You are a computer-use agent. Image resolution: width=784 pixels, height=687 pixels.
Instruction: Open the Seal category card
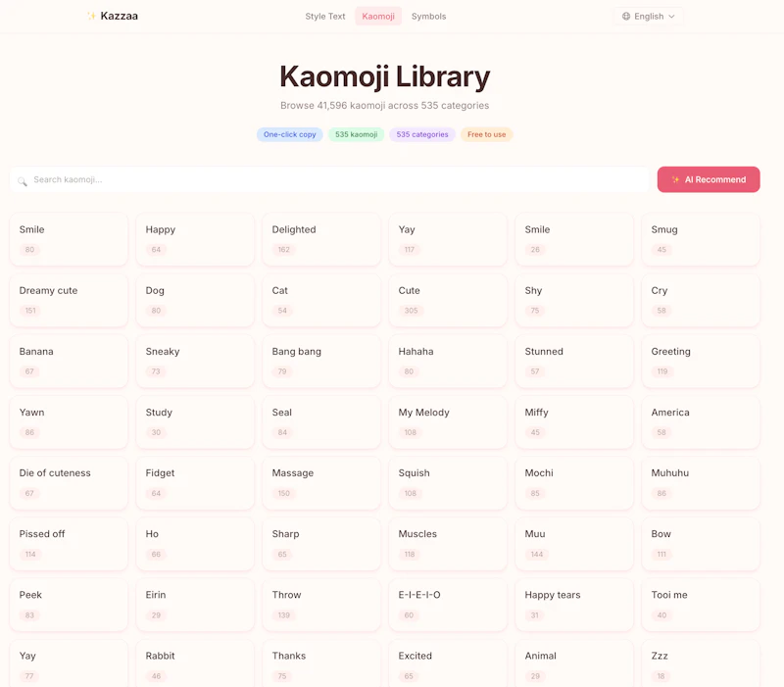point(321,422)
